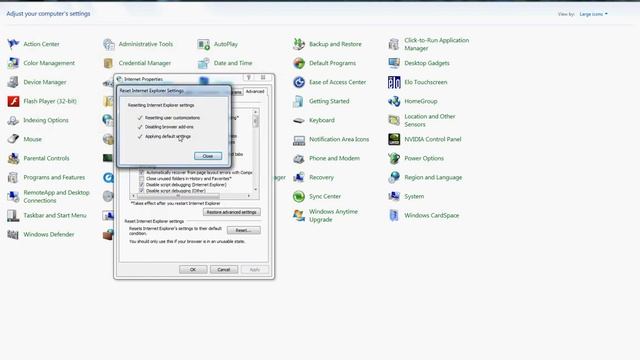Image resolution: width=640 pixels, height=360 pixels.
Task: Open the Flash Player red icon
Action: [x=13, y=101]
